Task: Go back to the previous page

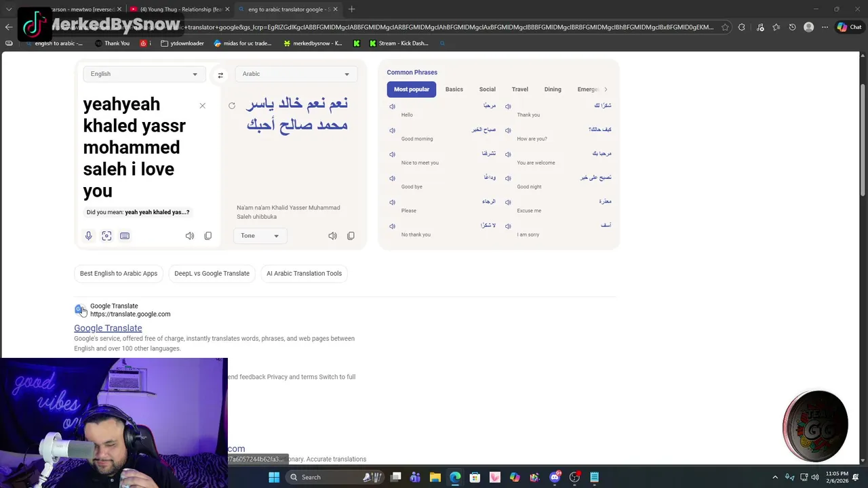Action: [x=8, y=27]
